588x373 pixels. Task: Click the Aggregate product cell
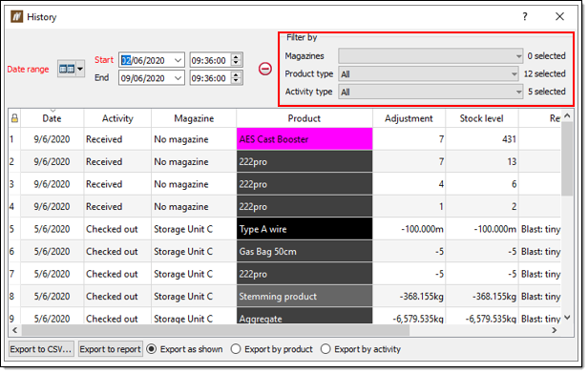(304, 317)
